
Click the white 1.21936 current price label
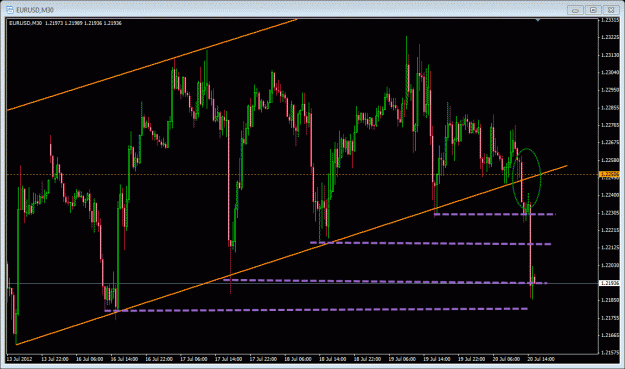(610, 283)
